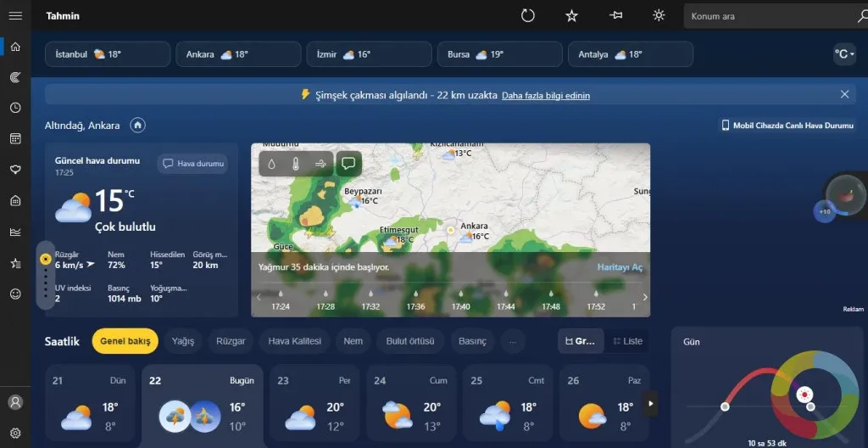
Task: Select Antalya 18° city card
Action: click(631, 54)
